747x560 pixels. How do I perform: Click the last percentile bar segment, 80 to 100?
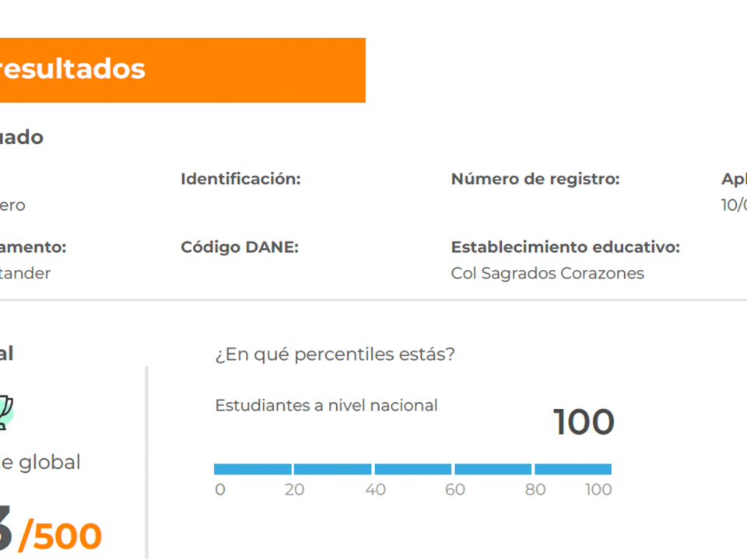pyautogui.click(x=573, y=469)
